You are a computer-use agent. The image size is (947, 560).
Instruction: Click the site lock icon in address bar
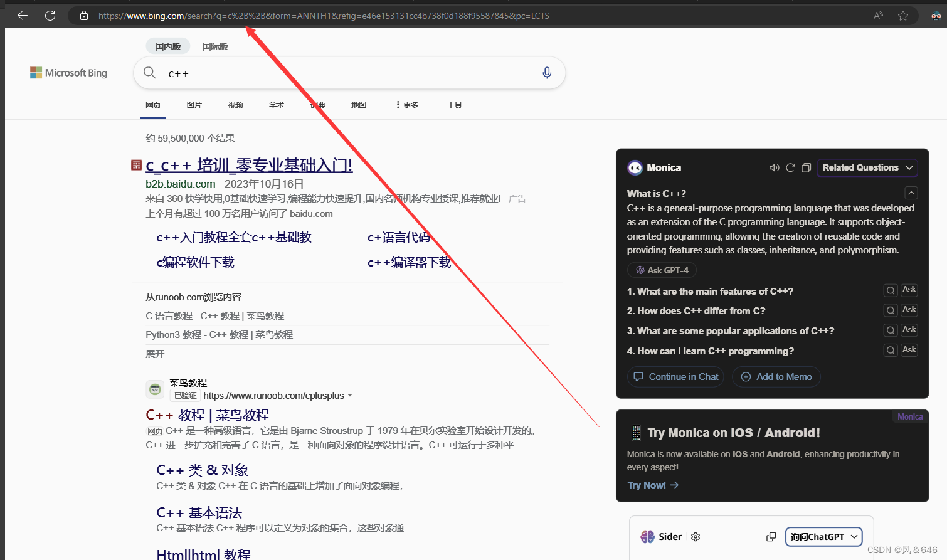pyautogui.click(x=83, y=16)
